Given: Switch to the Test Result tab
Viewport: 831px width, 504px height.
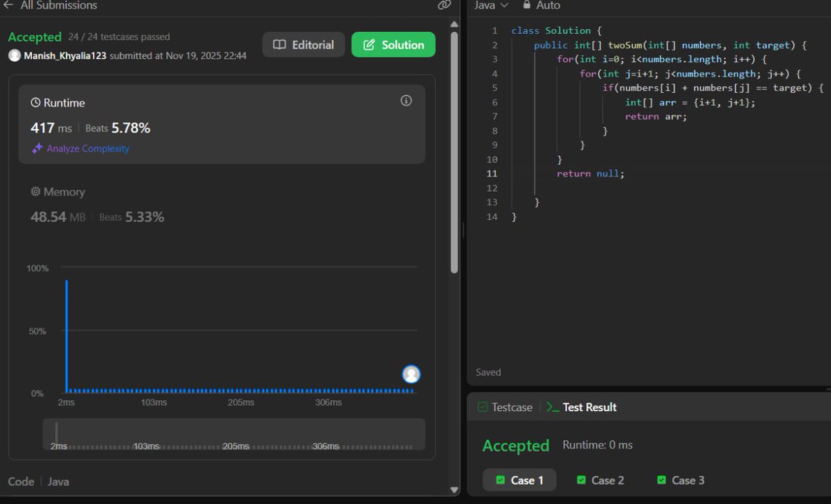Looking at the screenshot, I should (582, 407).
